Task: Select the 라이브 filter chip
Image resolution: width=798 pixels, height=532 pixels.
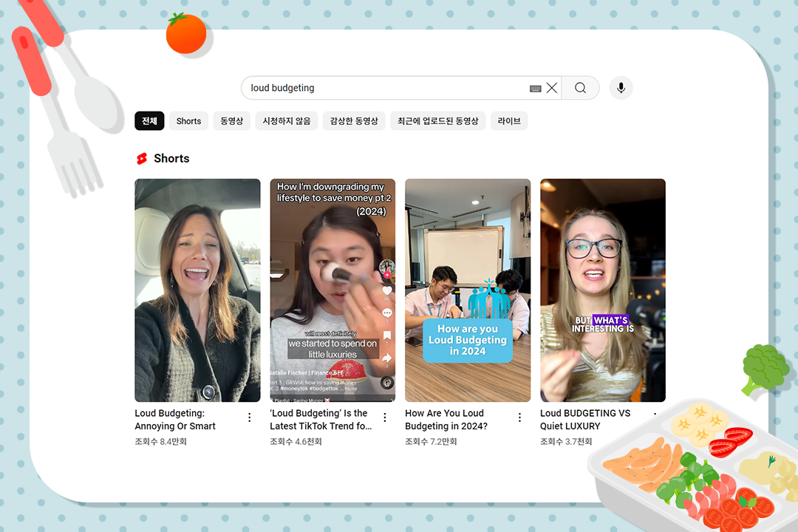Action: click(x=509, y=121)
